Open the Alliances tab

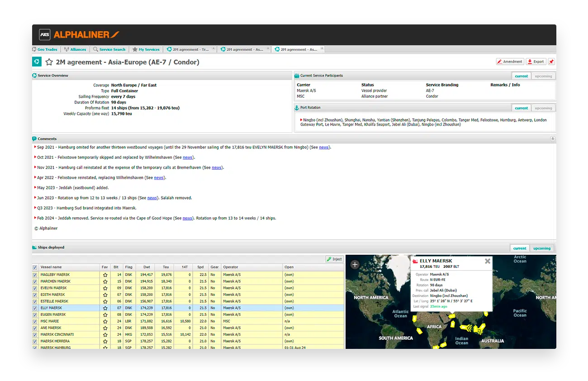click(75, 49)
